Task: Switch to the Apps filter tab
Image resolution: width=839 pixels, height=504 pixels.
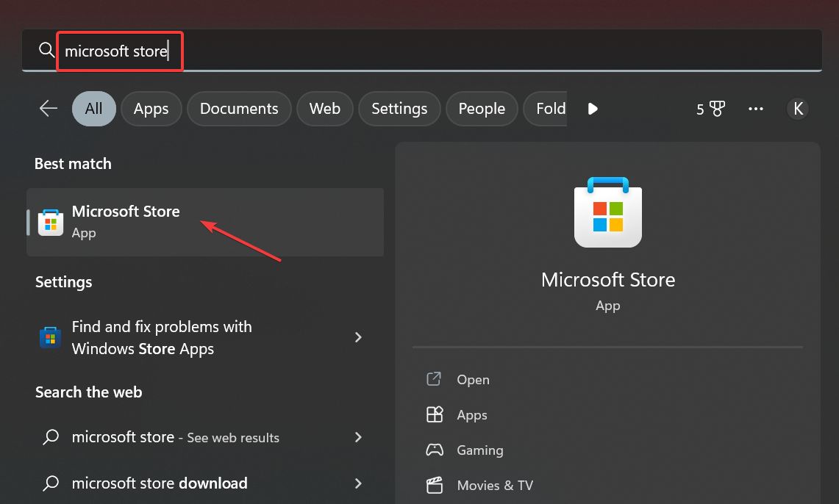Action: (x=151, y=109)
